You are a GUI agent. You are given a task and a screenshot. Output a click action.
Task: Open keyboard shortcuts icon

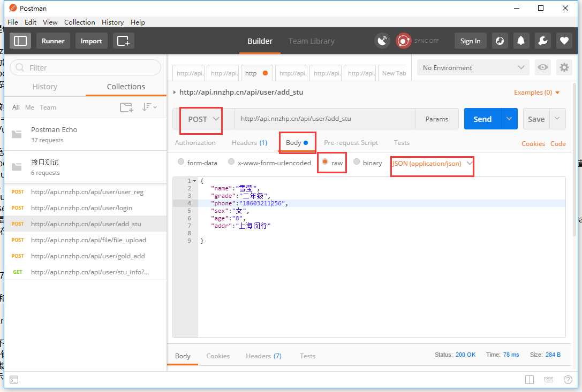pyautogui.click(x=549, y=380)
